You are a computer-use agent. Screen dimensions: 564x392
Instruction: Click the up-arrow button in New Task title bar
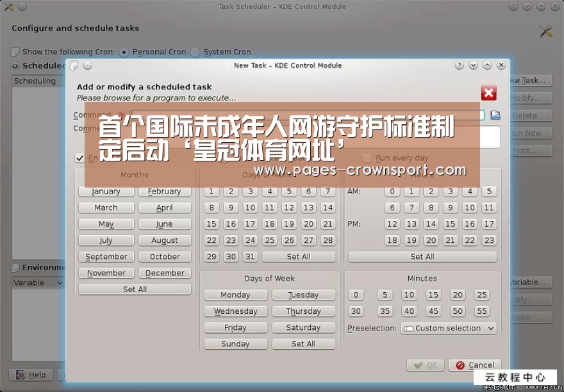click(x=487, y=65)
